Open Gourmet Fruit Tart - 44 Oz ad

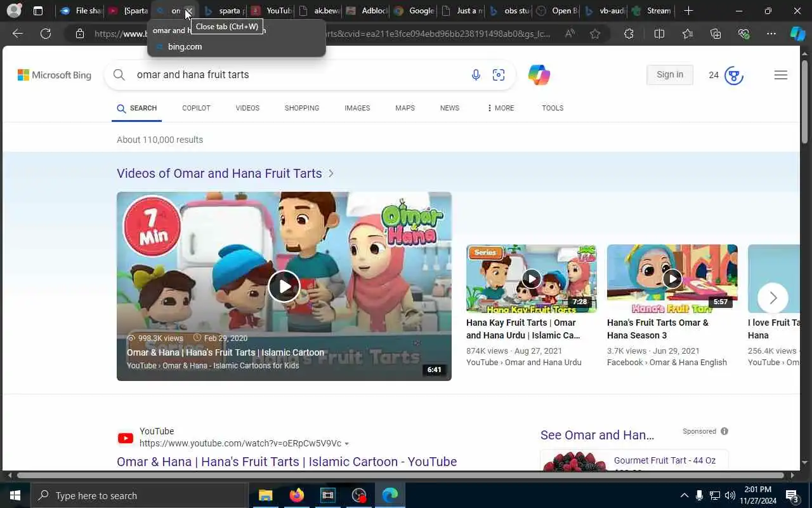(665, 460)
